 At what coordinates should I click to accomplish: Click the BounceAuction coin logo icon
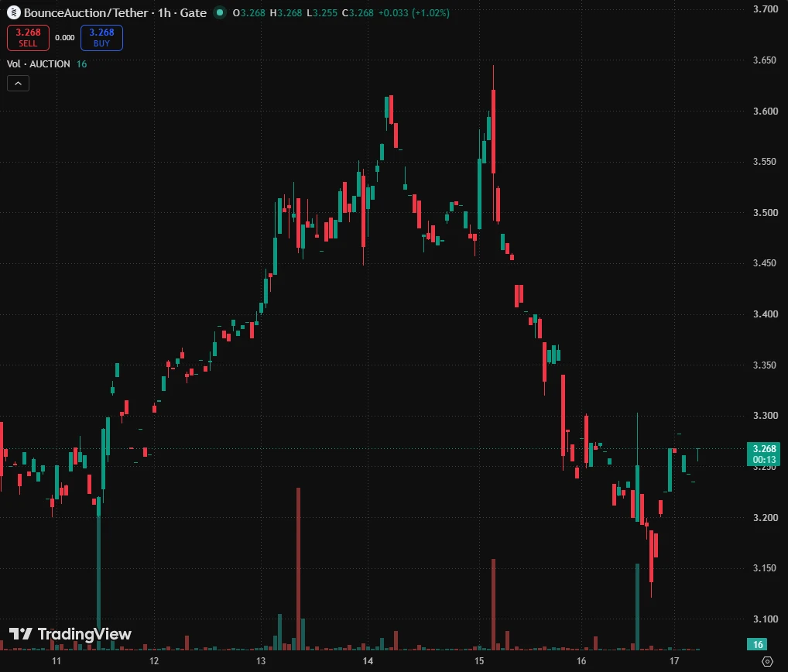(x=14, y=12)
